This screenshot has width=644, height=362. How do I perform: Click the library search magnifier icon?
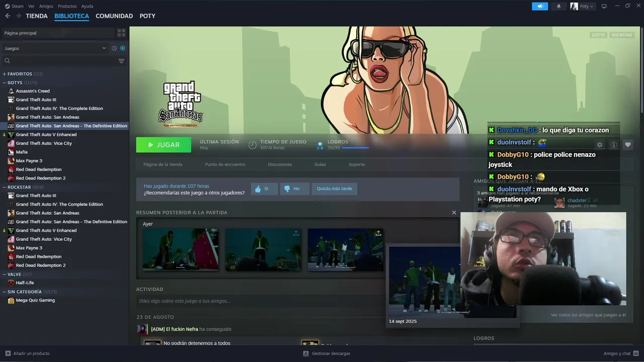click(x=7, y=61)
